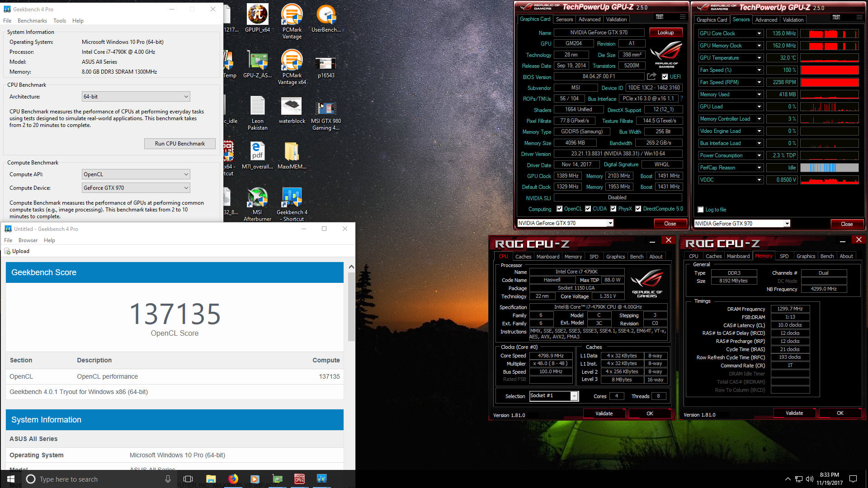The height and width of the screenshot is (488, 868).
Task: Toggle the CUDA computing checkbox
Action: [x=588, y=209]
